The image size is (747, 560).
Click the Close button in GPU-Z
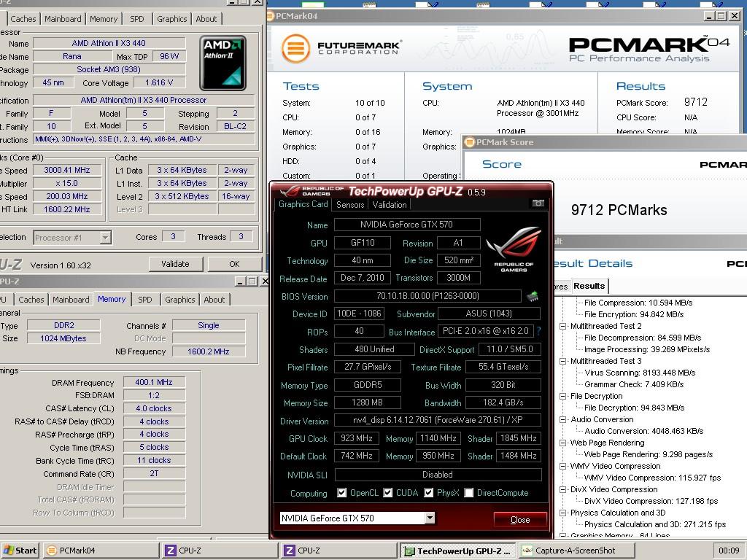click(519, 519)
